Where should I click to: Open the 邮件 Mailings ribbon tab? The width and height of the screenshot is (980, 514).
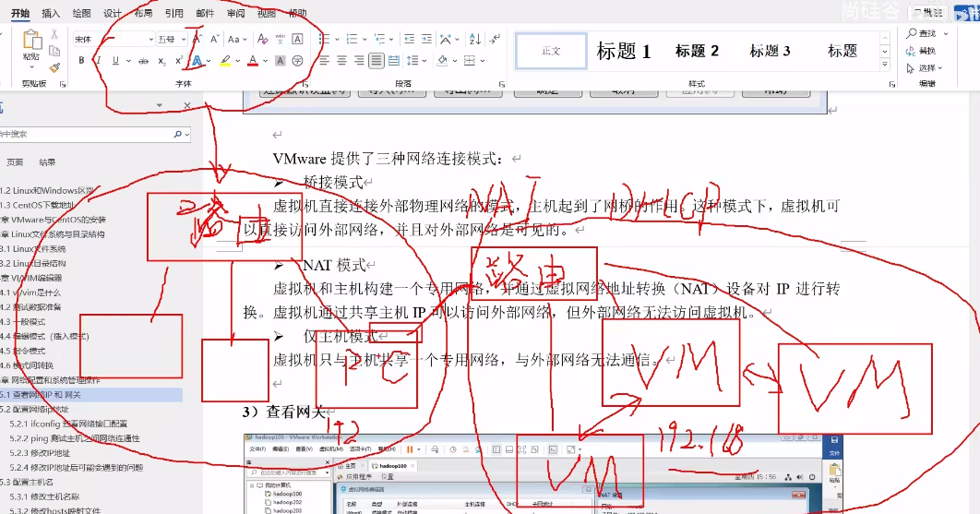tap(204, 13)
